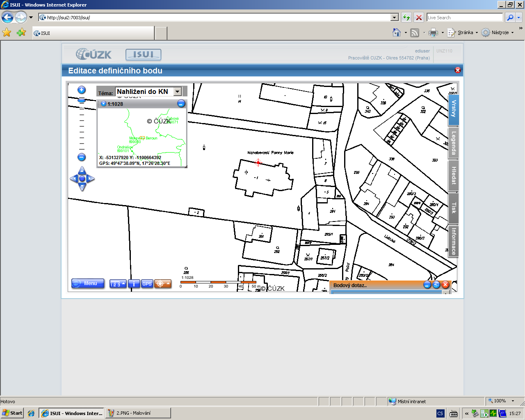Open search options dropdown arrow
Image resolution: width=525 pixels, height=420 pixels.
[x=518, y=18]
